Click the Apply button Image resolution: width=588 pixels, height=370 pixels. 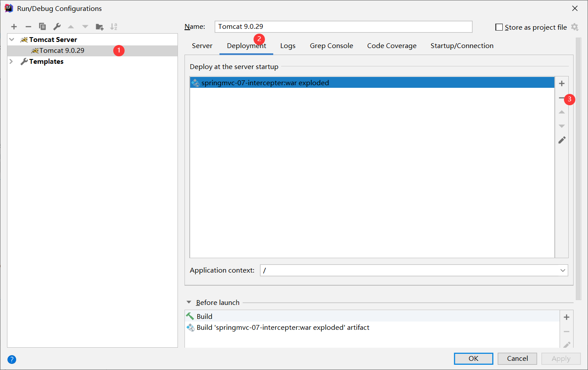tap(561, 359)
